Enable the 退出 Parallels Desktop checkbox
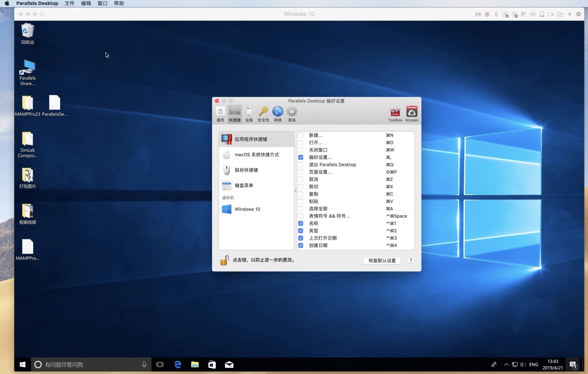The height and width of the screenshot is (374, 588). 301,165
